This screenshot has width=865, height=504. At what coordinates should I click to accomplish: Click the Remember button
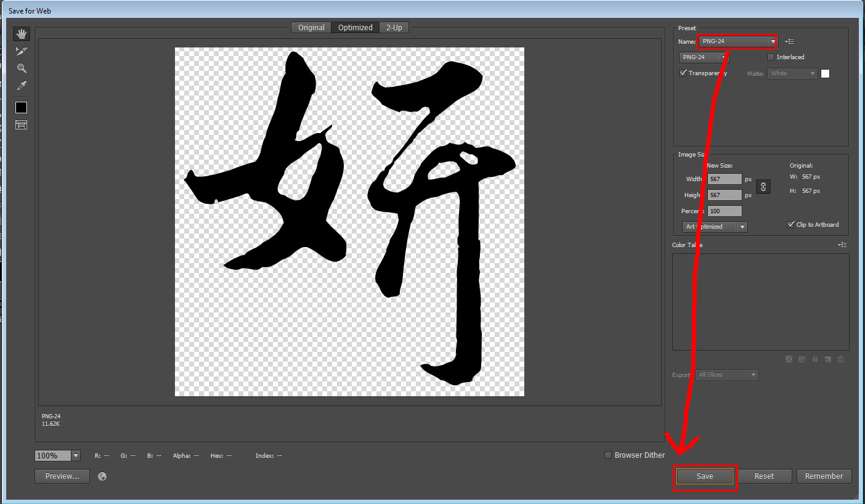[x=824, y=476]
